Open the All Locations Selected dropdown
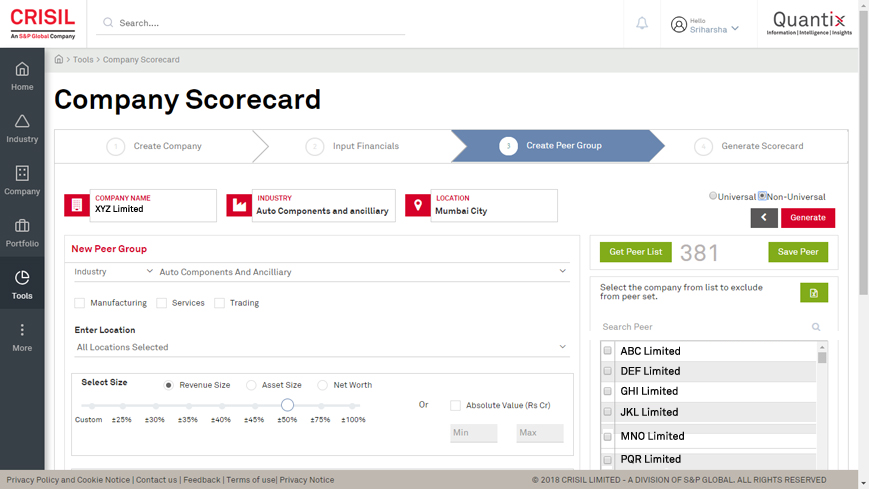This screenshot has height=489, width=869. tap(320, 347)
